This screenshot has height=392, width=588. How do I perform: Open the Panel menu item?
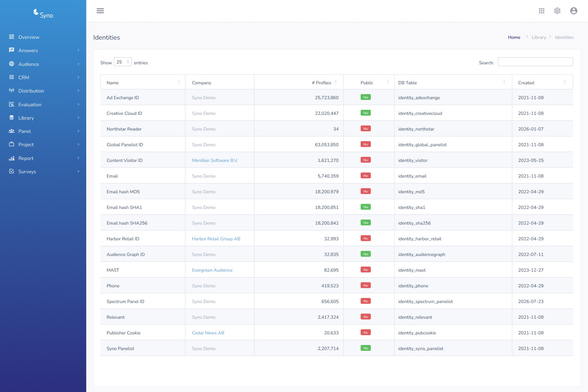tap(43, 131)
